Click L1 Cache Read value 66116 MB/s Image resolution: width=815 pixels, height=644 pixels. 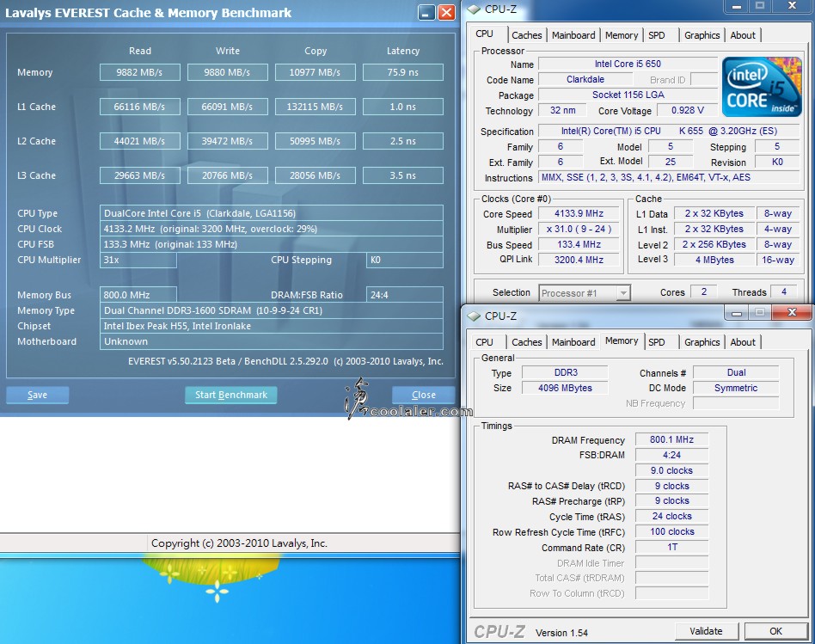140,107
